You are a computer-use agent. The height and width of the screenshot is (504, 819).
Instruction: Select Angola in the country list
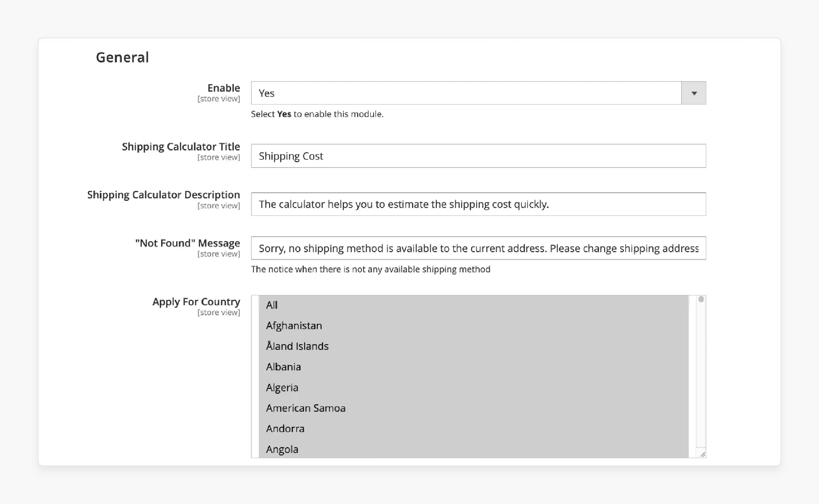pos(473,449)
